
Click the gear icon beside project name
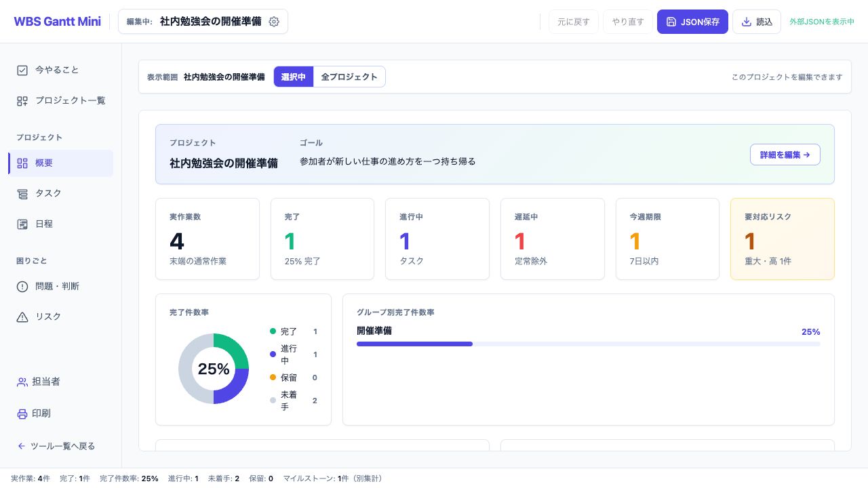[x=274, y=22]
